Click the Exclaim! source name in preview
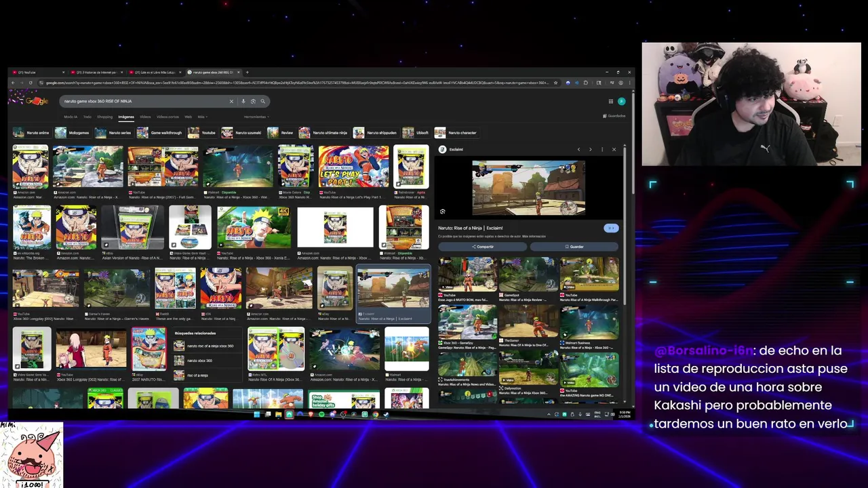868x488 pixels. (x=456, y=149)
